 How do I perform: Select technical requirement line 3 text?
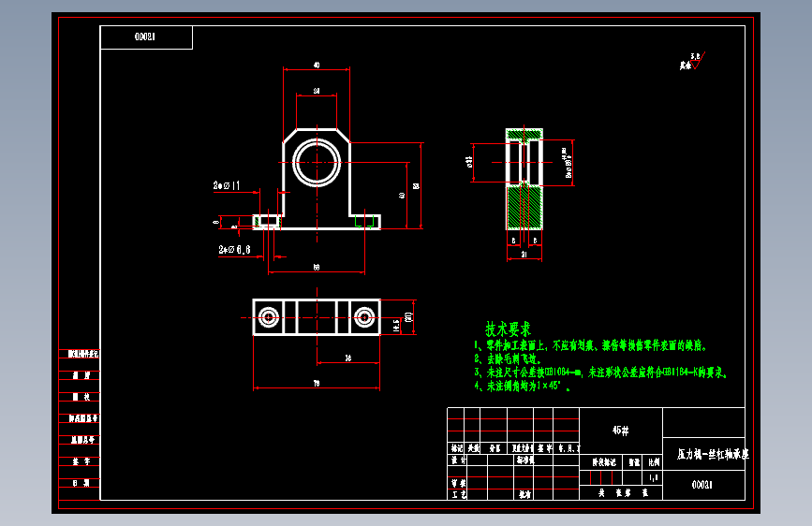(x=600, y=373)
